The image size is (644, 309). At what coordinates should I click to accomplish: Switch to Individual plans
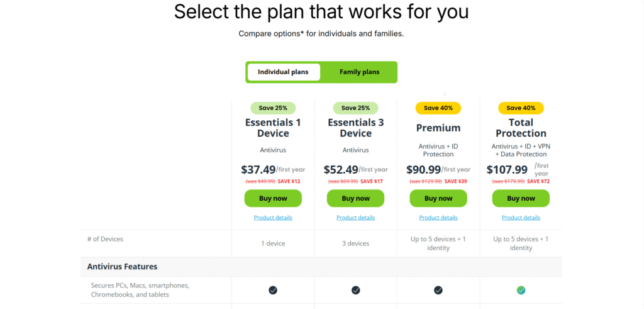pyautogui.click(x=284, y=72)
